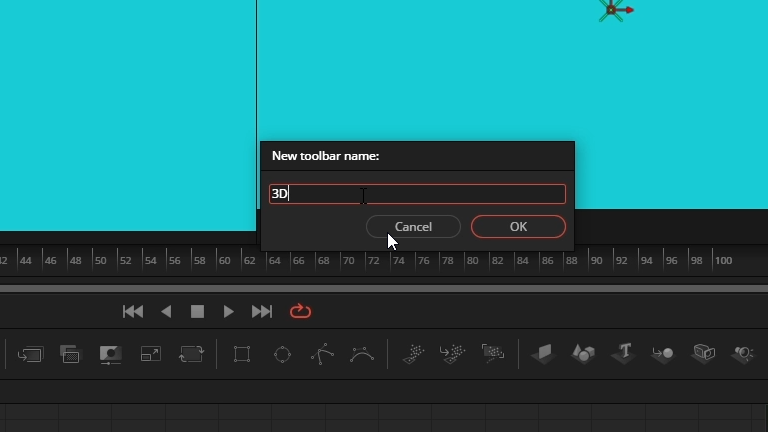The width and height of the screenshot is (768, 432).
Task: Insert the Camera 3D node
Action: coord(704,354)
